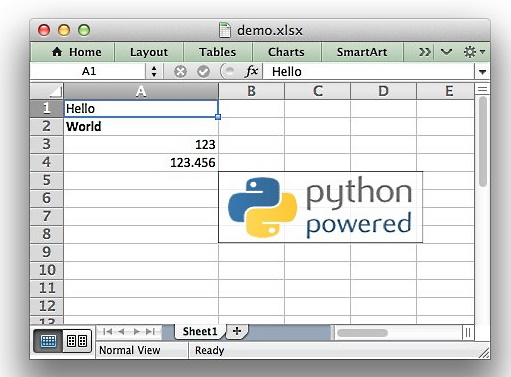Go to the previous sheet tab arrow

[122, 331]
